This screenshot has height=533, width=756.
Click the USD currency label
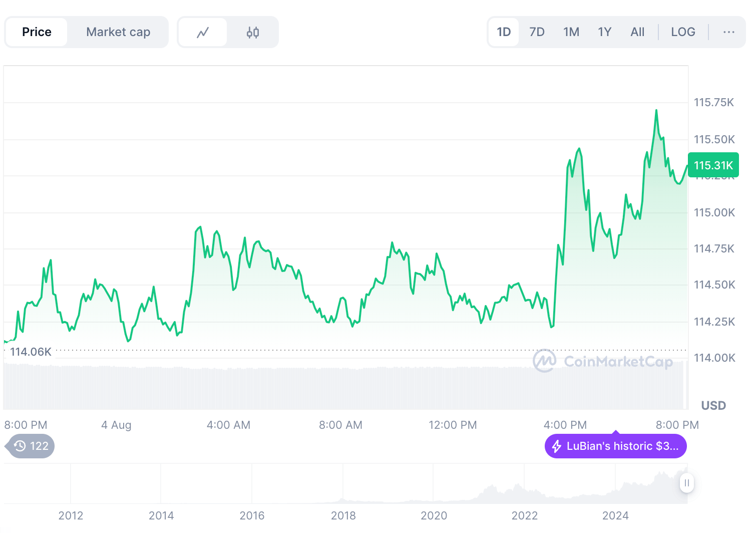(x=713, y=405)
